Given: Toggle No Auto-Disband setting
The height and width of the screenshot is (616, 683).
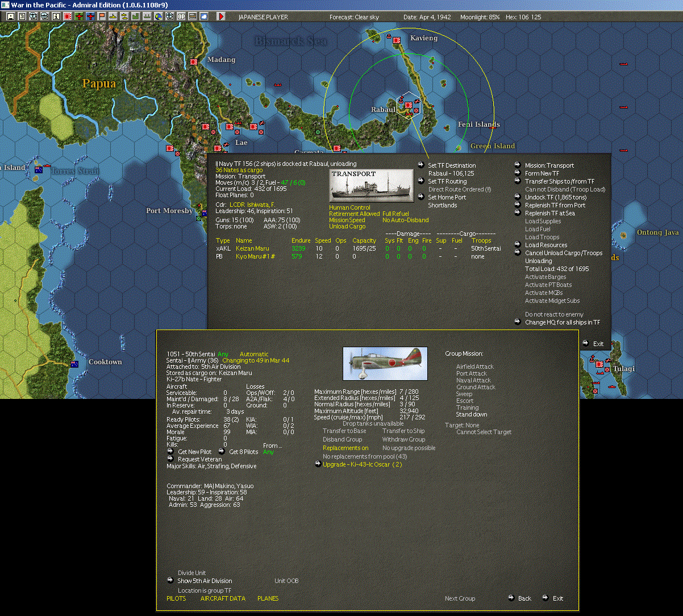Looking at the screenshot, I should click(405, 220).
